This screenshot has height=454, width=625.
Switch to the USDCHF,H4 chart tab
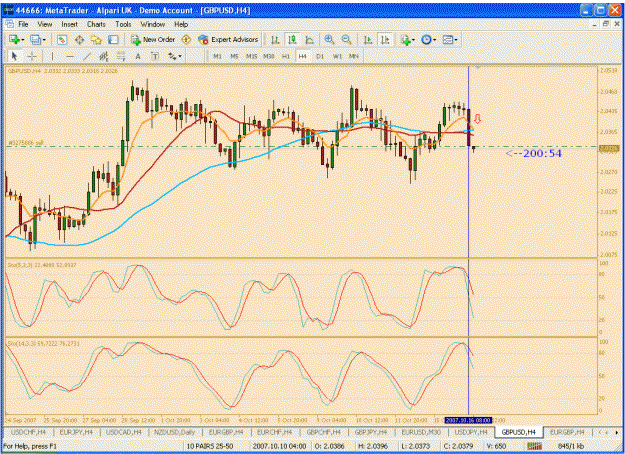point(28,432)
